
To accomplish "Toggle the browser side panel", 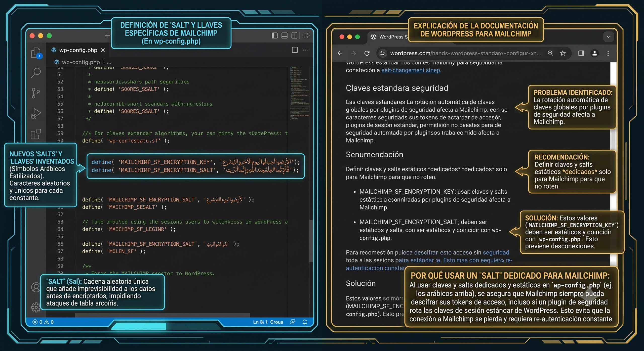I will [581, 53].
